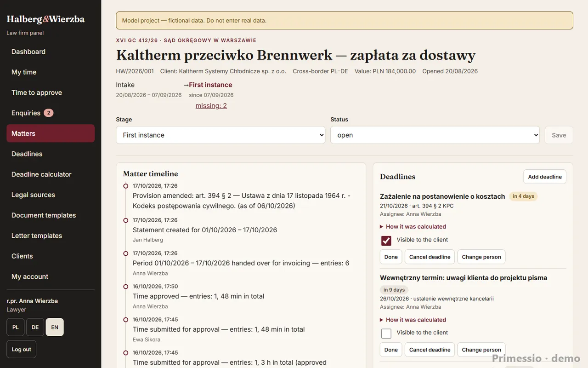Click 'Time approved — entries: 1, 48 min' entry

[x=198, y=296]
